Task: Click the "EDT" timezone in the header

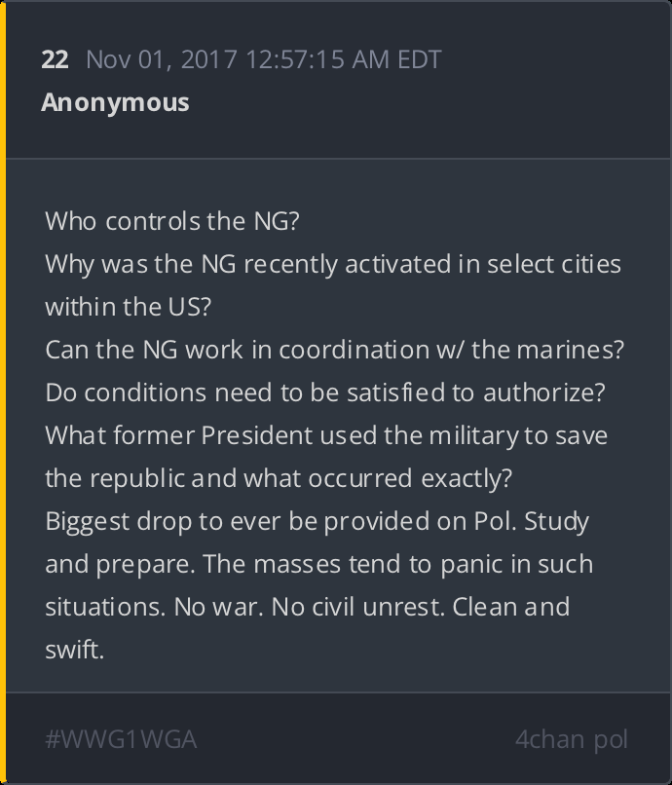Action: (419, 59)
